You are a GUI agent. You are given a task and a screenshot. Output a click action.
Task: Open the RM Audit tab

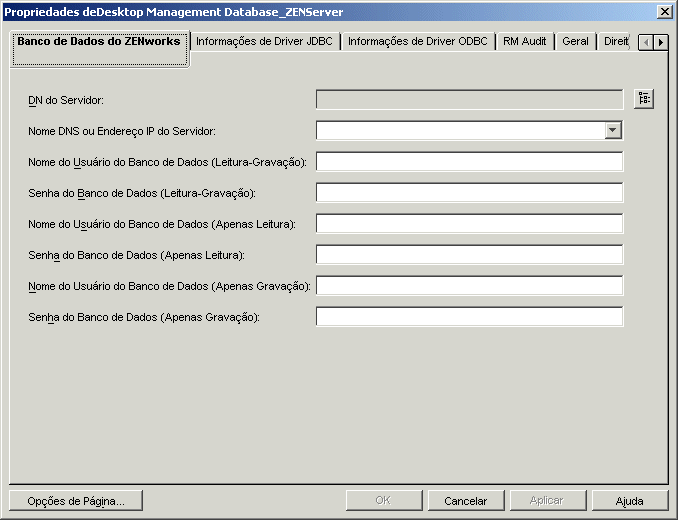[524, 41]
